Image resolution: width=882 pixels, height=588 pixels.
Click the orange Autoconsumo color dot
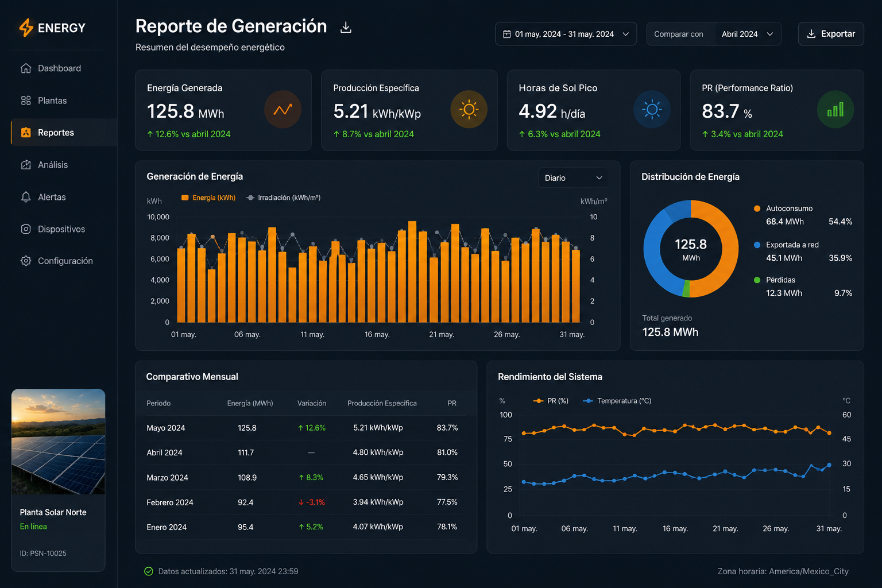tap(757, 208)
